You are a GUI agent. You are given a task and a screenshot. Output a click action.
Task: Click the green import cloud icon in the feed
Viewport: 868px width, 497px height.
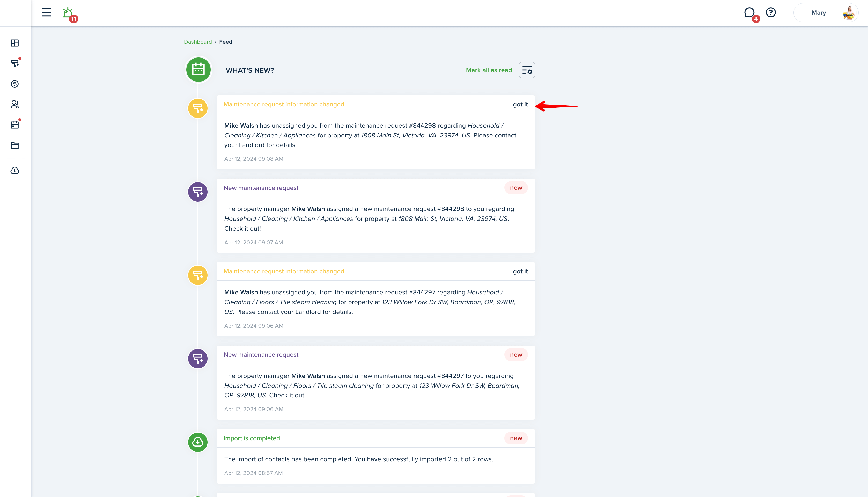pyautogui.click(x=198, y=442)
